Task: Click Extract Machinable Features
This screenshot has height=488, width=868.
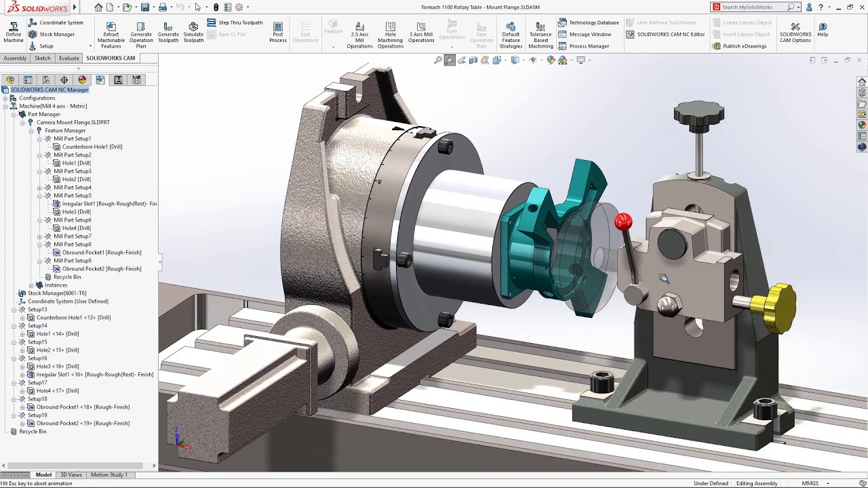Action: point(111,35)
